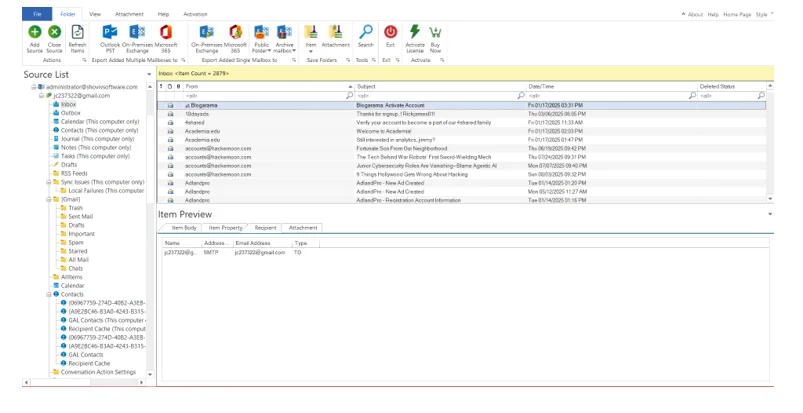
Task: Collapse the [Gmail] folder node
Action: [49, 199]
